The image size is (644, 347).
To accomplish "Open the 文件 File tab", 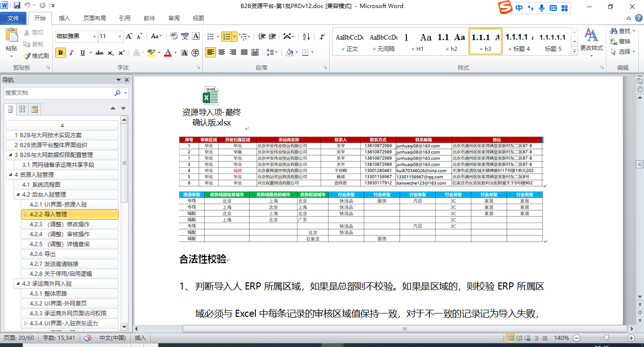I will 14,18.
